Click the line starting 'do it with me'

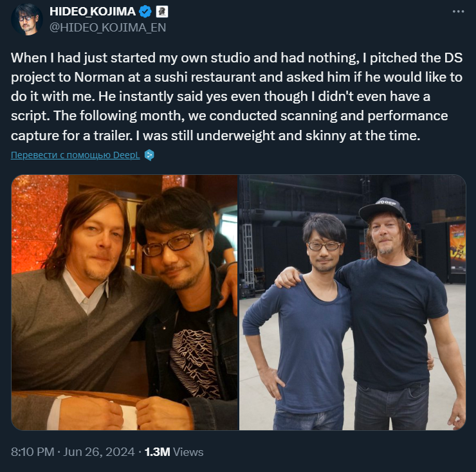point(238,98)
